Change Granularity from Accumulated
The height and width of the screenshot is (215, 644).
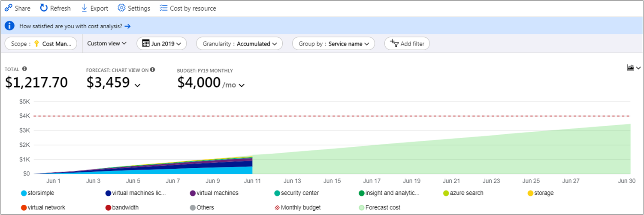click(x=239, y=43)
